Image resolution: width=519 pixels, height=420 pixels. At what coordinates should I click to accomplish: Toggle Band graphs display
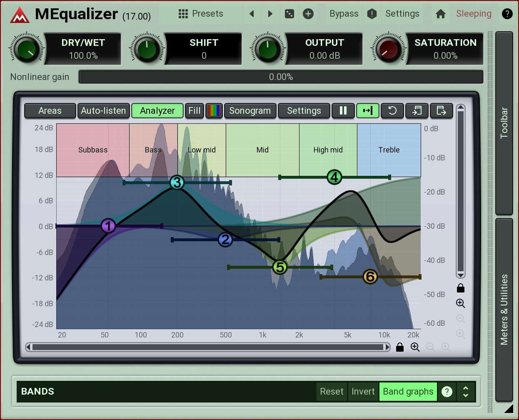pos(408,392)
